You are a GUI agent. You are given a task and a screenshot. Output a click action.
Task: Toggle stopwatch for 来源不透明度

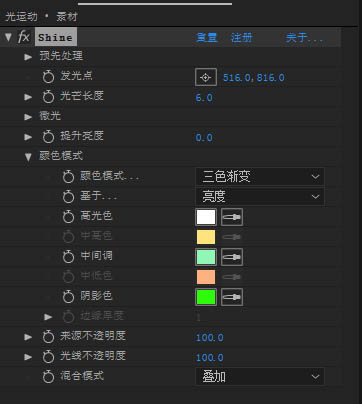[x=48, y=337]
